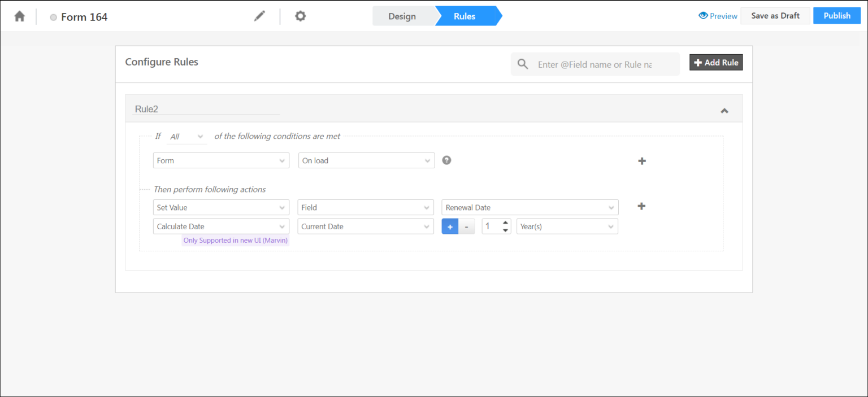Viewport: 868px width, 397px height.
Task: Save the form as a draft
Action: tap(775, 15)
